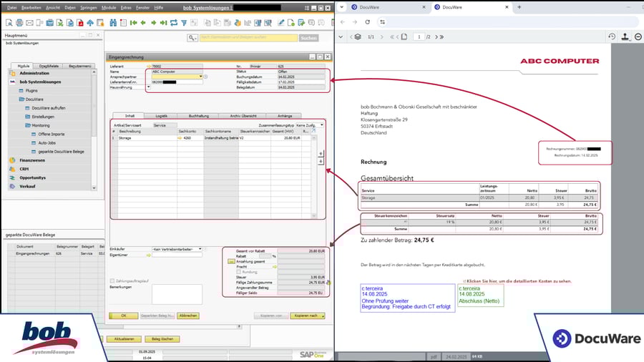Click the Kopieren nach button
This screenshot has width=644, height=362.
point(308,315)
